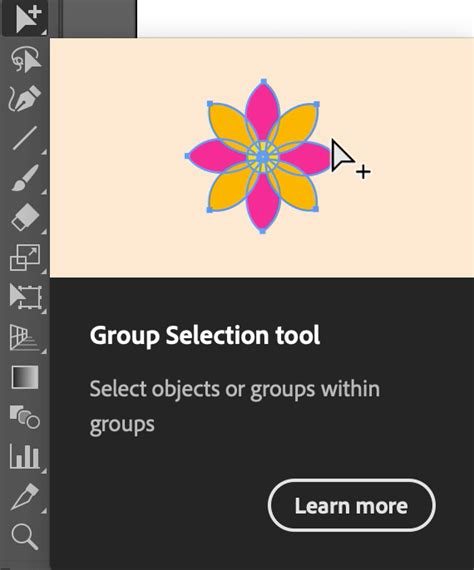Click the Group Selection tool tooltip title
This screenshot has width=474, height=570.
point(205,335)
